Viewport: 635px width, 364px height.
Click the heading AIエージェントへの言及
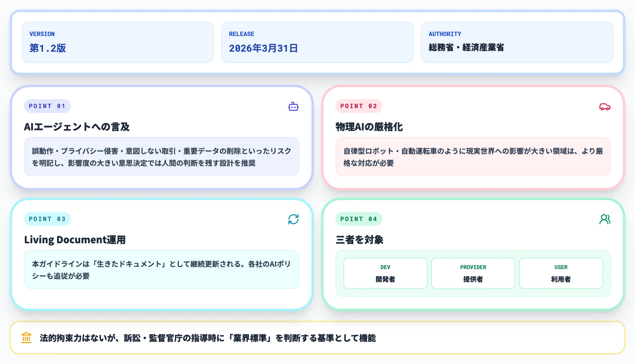click(77, 127)
